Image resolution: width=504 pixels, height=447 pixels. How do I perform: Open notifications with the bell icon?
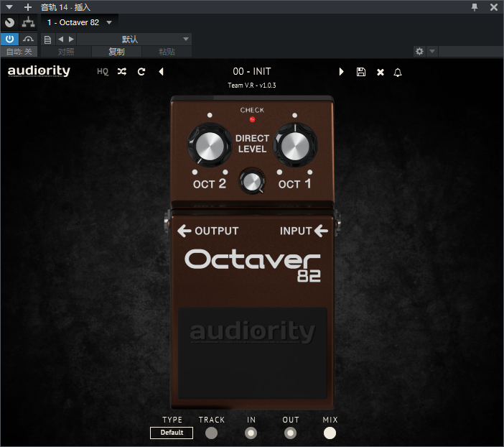pyautogui.click(x=398, y=72)
